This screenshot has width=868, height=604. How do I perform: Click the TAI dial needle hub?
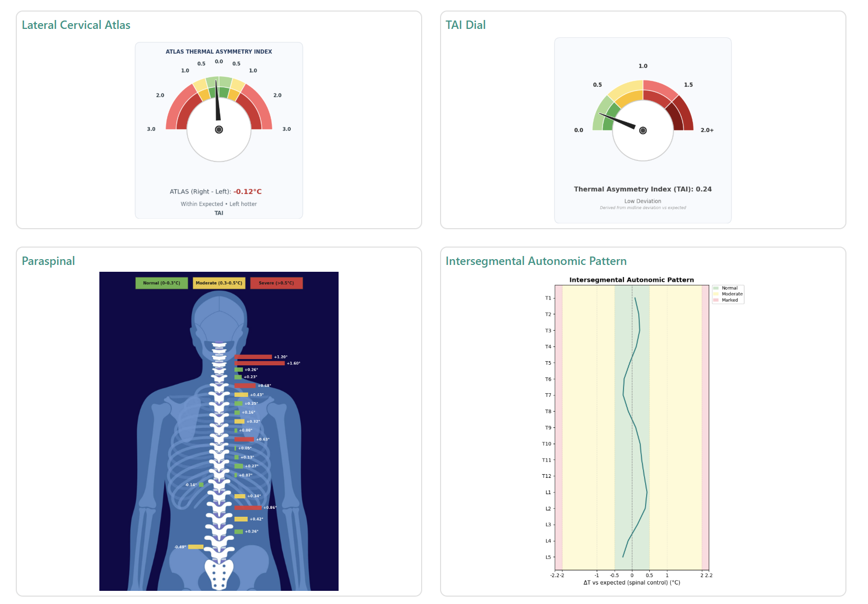pyautogui.click(x=643, y=130)
